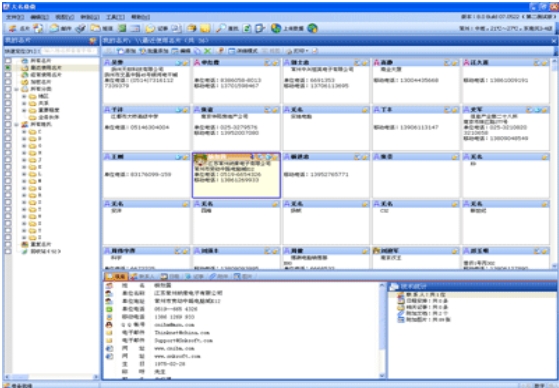Screen dimensions: 559x388
Task: Click the 加密名片 lock icon
Action: click(x=25, y=82)
